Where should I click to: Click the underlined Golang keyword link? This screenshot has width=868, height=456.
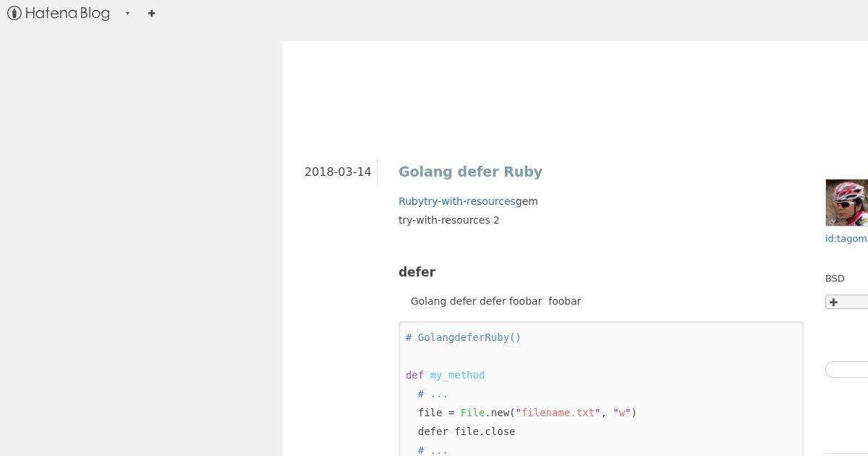428,301
